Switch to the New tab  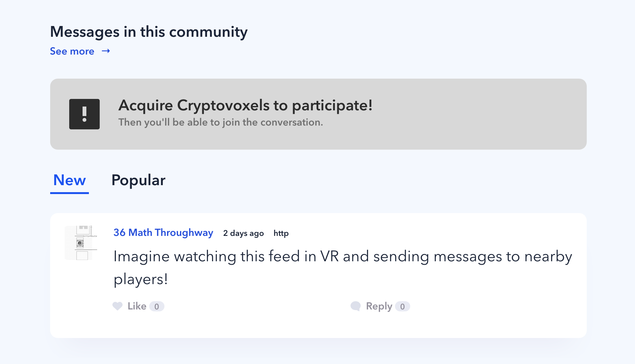(x=70, y=180)
